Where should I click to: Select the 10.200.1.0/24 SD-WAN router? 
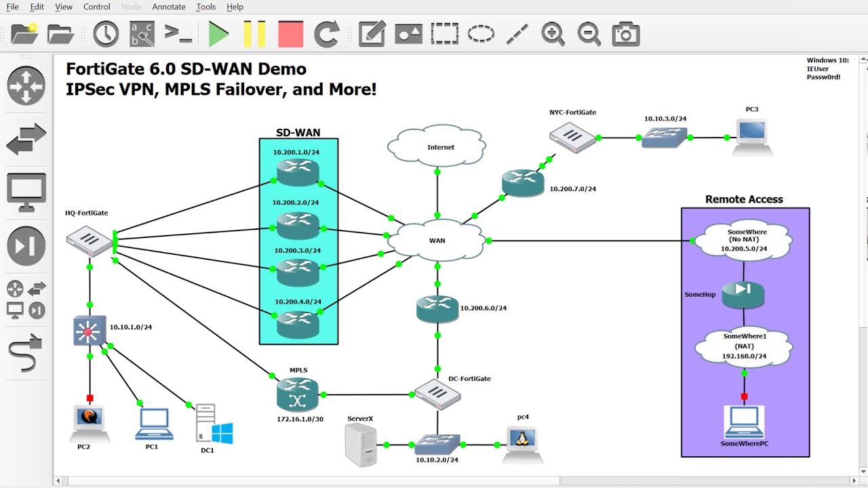click(298, 171)
